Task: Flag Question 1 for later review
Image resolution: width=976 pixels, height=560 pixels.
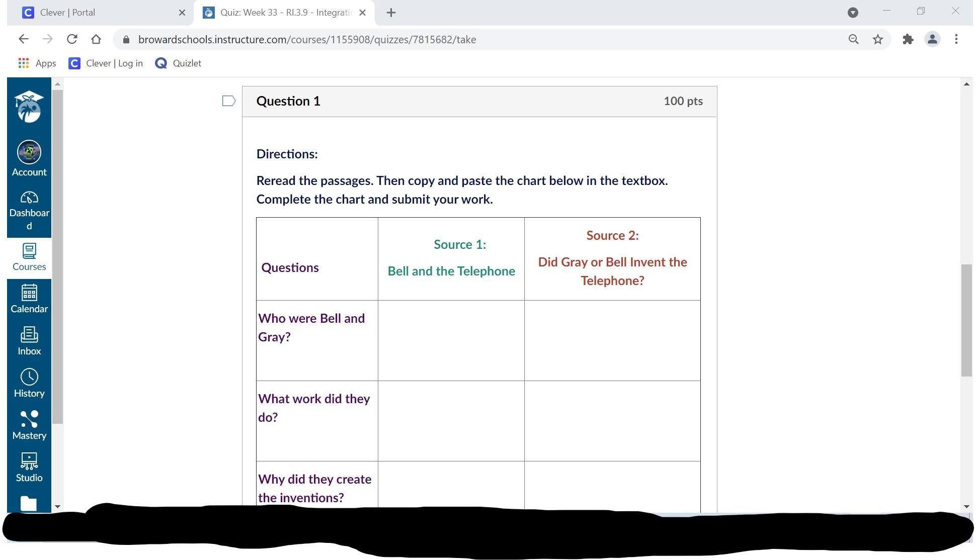Action: pos(229,101)
